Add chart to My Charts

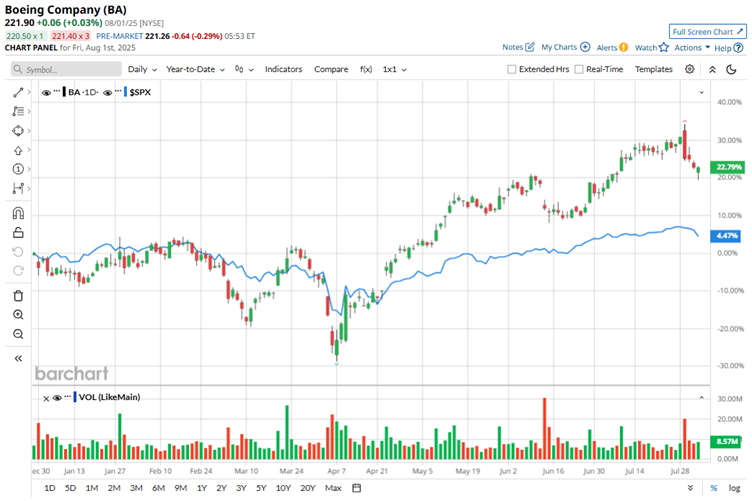click(x=565, y=47)
